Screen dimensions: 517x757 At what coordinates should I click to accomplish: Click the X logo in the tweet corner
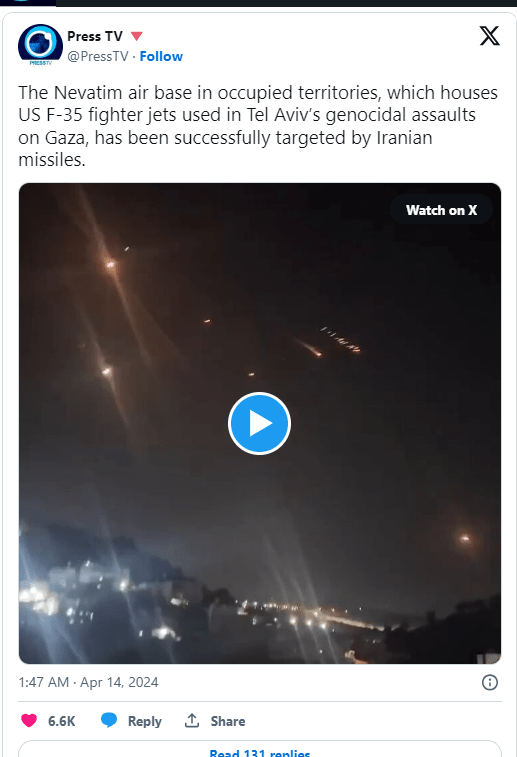point(489,36)
